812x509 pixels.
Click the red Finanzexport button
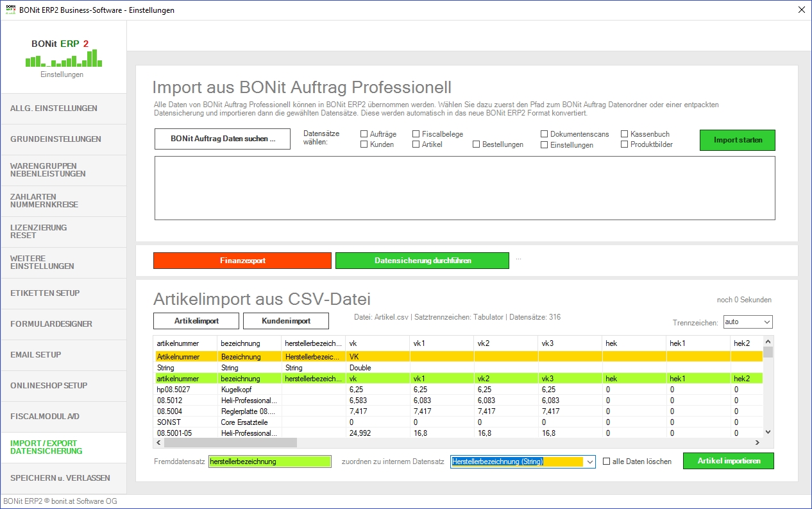(x=242, y=261)
